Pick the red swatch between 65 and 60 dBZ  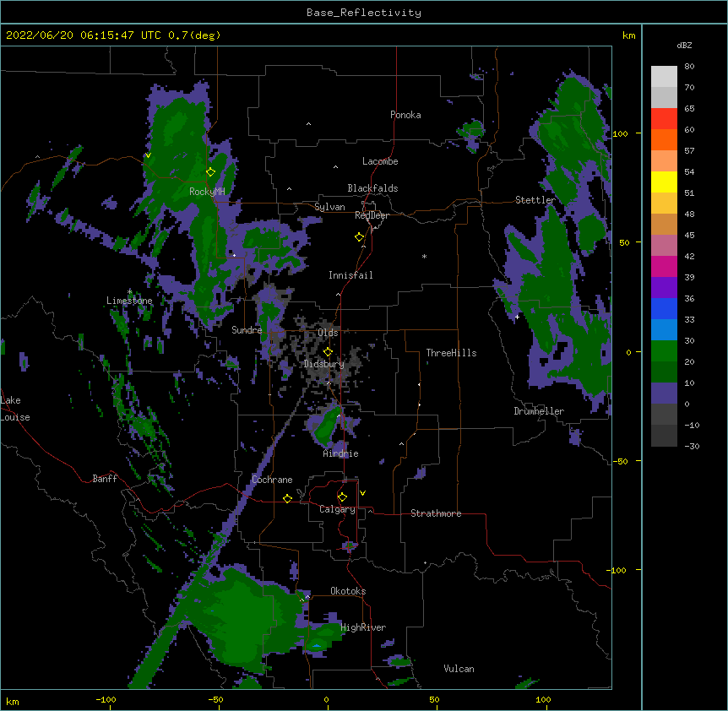coord(664,119)
